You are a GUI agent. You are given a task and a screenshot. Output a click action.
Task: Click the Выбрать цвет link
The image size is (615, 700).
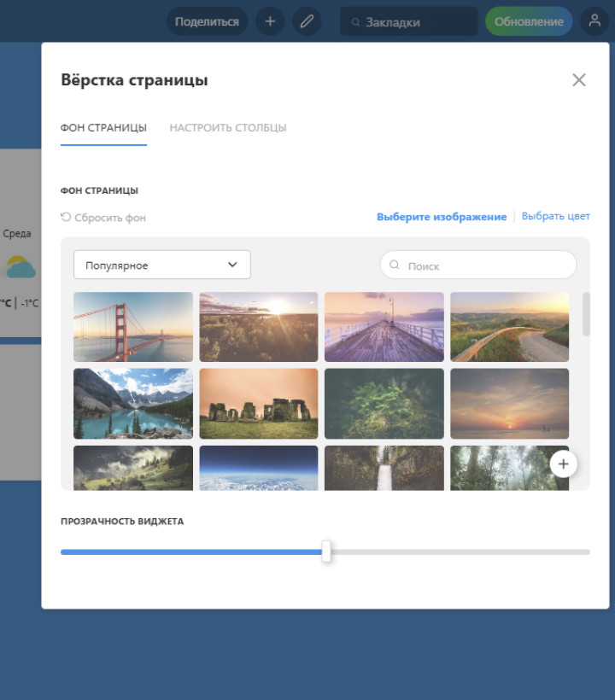pos(555,217)
